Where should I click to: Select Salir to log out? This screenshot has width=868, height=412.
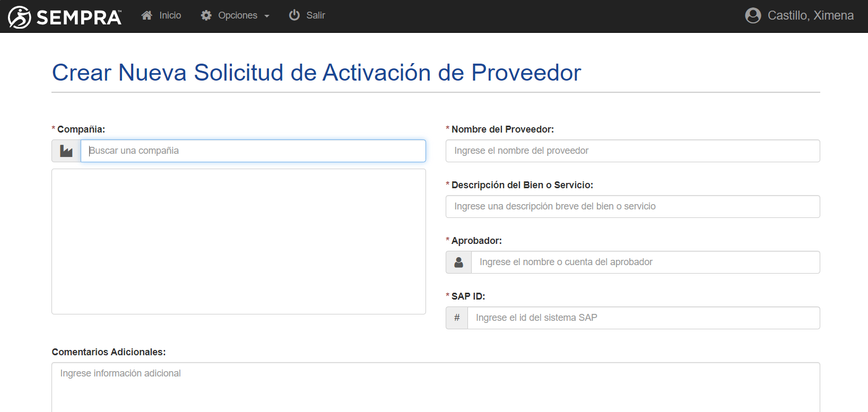click(x=315, y=15)
